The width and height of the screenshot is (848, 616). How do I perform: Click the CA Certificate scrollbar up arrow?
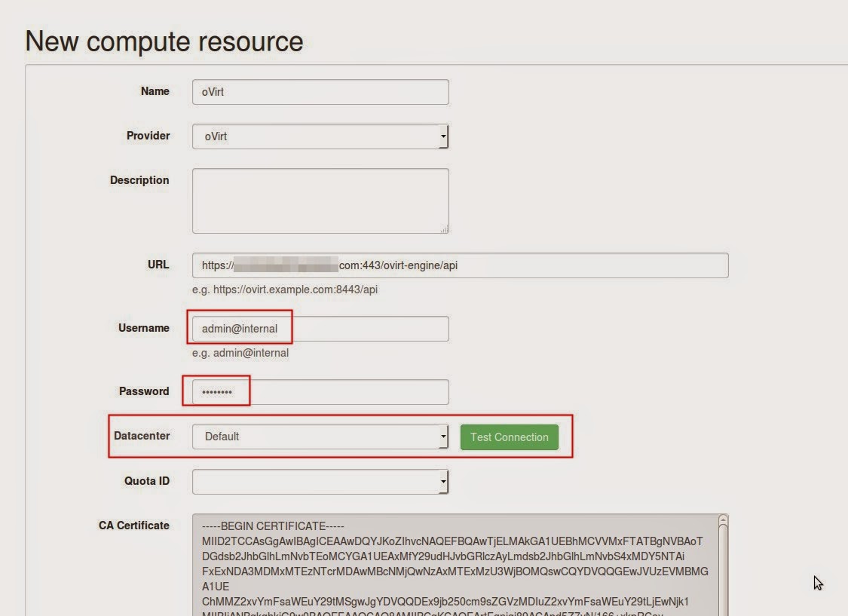pos(723,521)
